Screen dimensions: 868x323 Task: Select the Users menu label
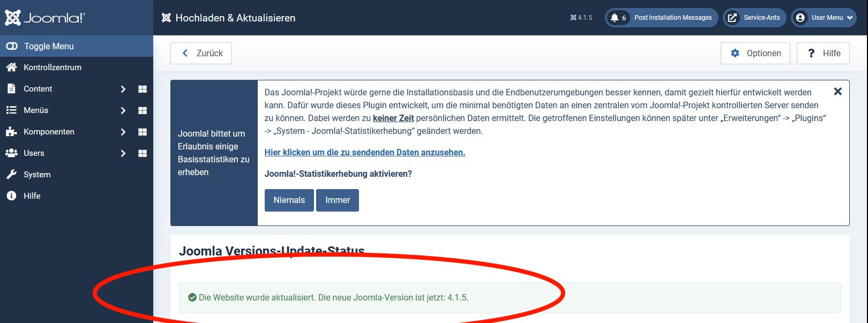[34, 153]
